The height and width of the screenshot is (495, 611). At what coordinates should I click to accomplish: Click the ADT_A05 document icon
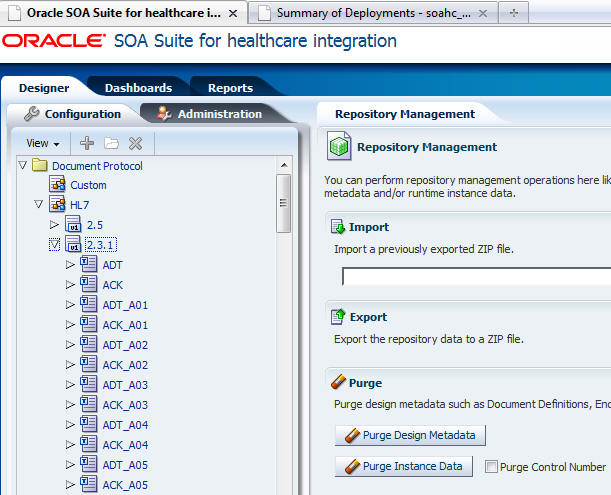pos(89,464)
